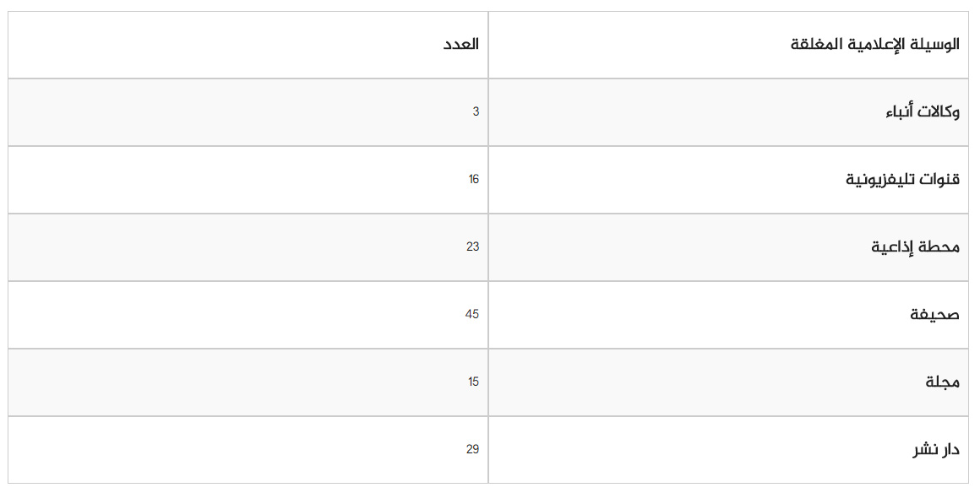The height and width of the screenshot is (493, 980).
Task: Click the number 15 count cell
Action: click(x=473, y=382)
